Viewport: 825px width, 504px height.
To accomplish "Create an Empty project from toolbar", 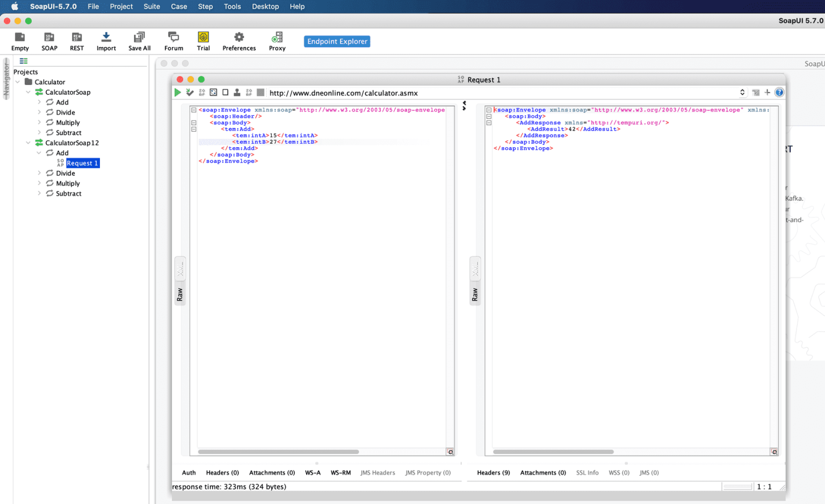I will coord(20,41).
